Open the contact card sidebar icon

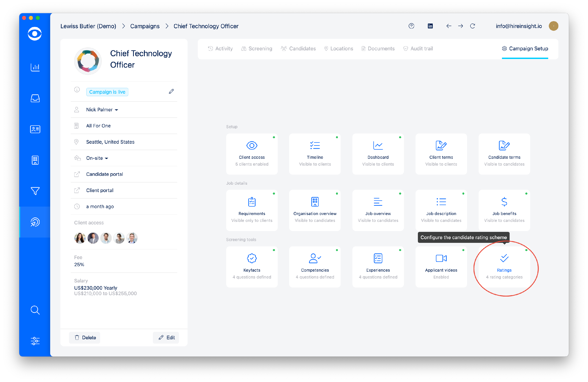click(x=35, y=129)
